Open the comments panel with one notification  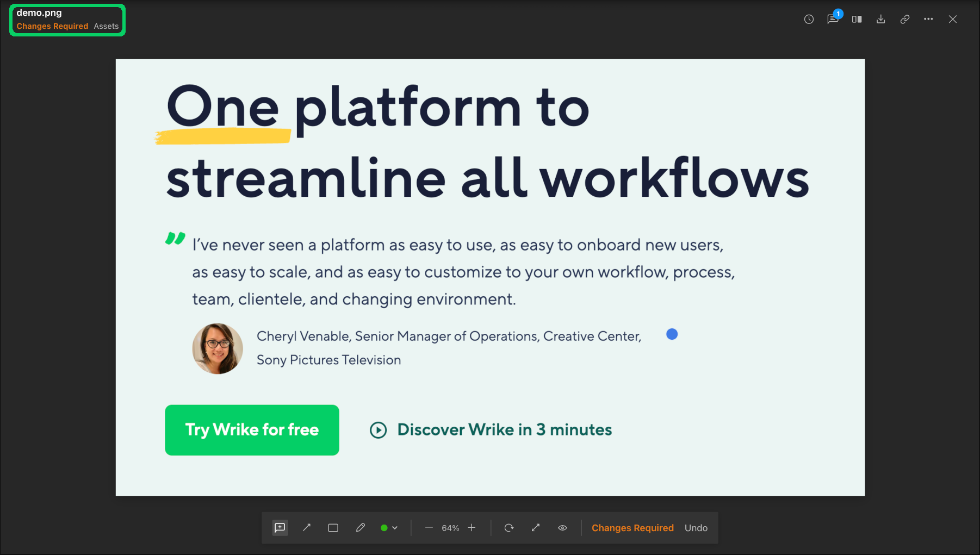click(833, 20)
